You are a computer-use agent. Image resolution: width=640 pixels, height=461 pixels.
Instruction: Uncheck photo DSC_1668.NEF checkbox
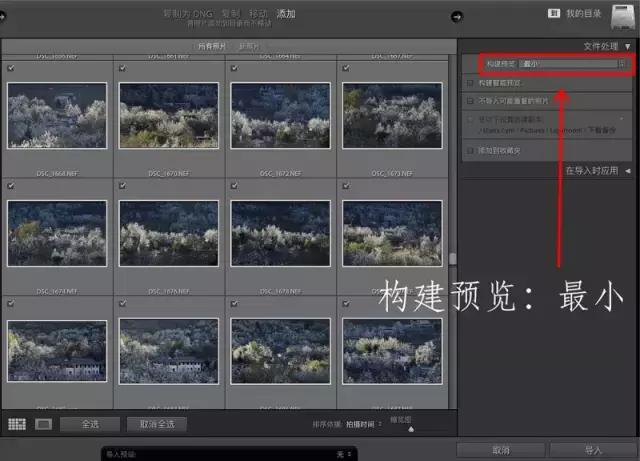click(x=11, y=68)
